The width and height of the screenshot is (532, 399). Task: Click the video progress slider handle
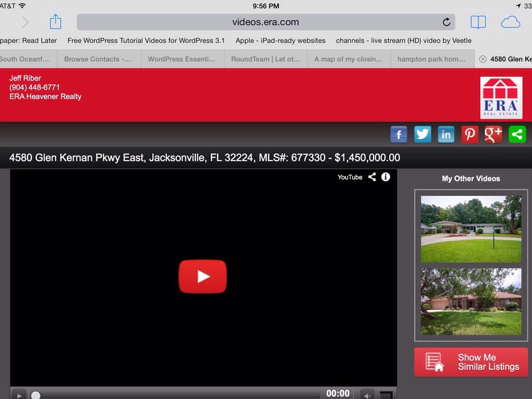pyautogui.click(x=35, y=395)
